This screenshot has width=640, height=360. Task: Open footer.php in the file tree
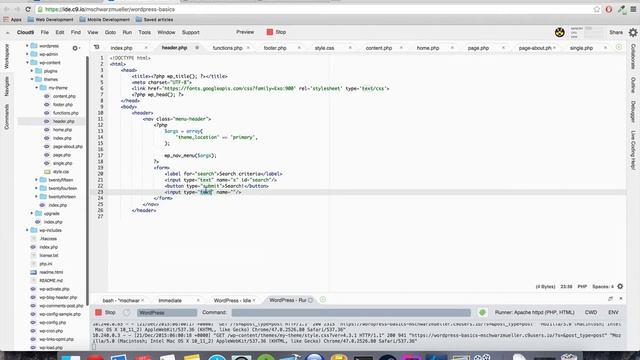click(62, 104)
